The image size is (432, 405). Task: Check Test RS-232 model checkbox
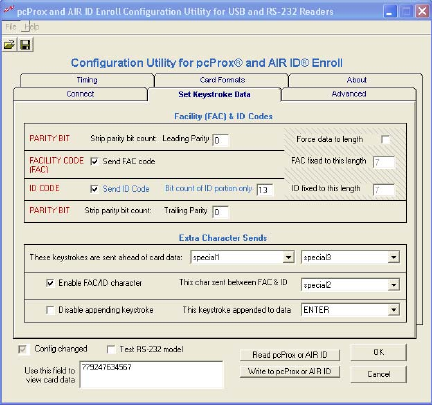[x=111, y=349]
